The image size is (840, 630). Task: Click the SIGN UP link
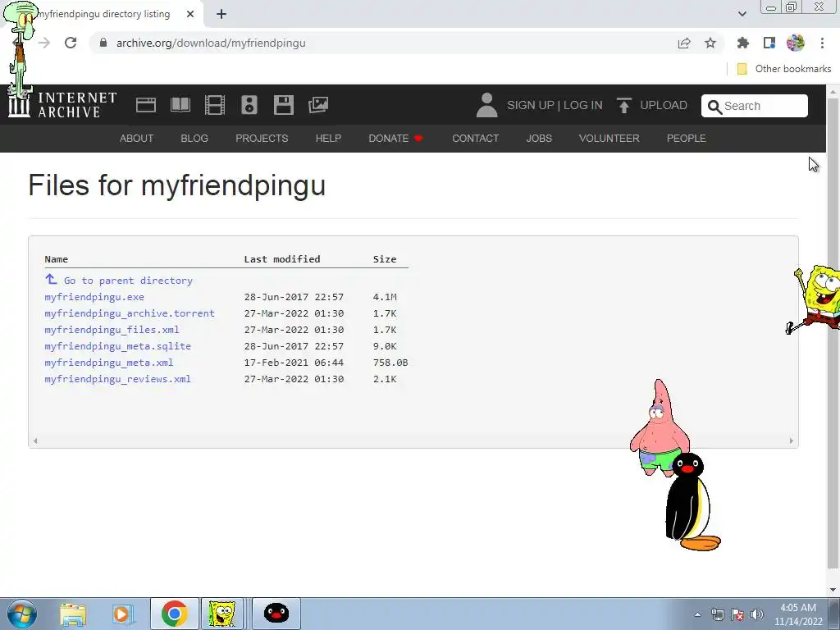531,105
